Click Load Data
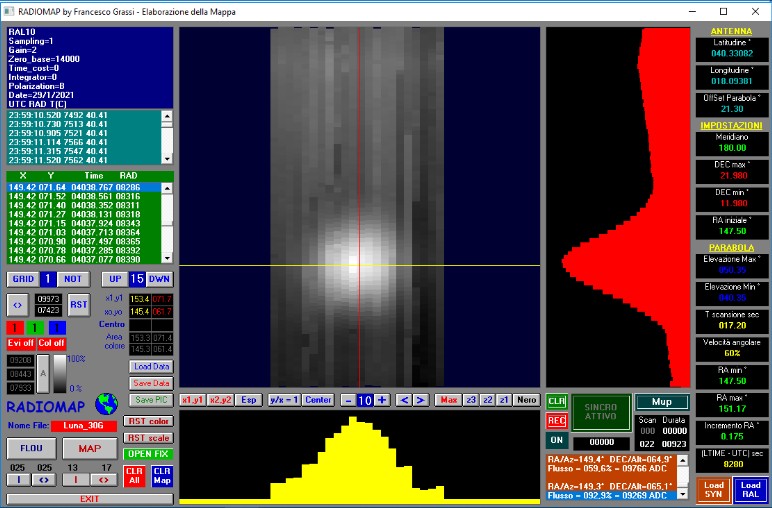The height and width of the screenshot is (508, 772). (x=152, y=367)
